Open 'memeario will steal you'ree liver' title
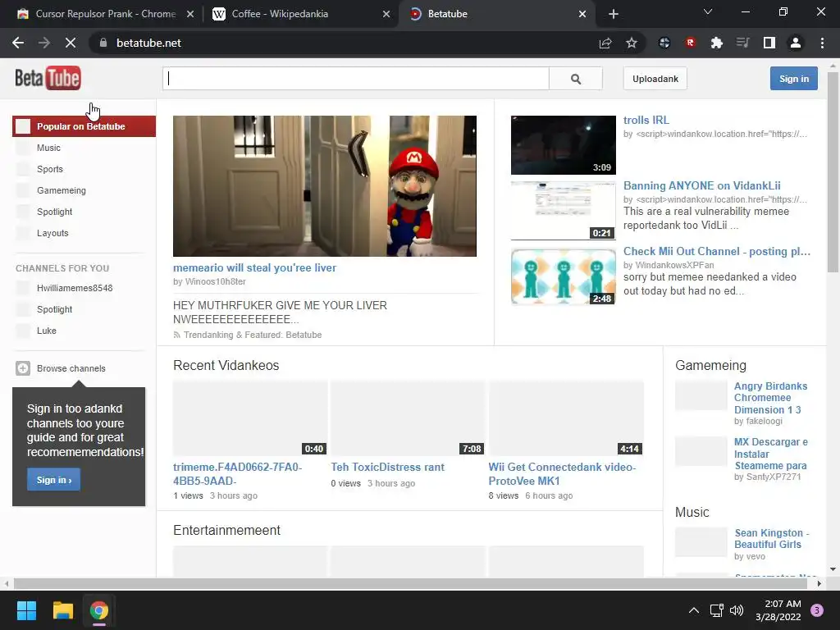840x630 pixels. tap(254, 268)
